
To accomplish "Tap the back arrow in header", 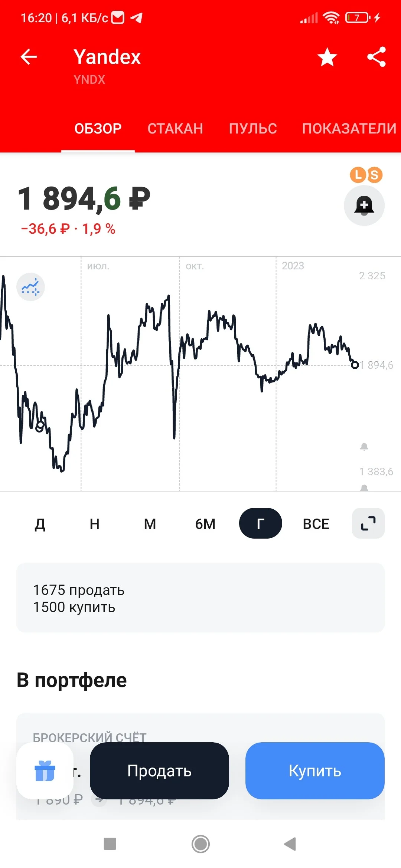I will pos(29,57).
